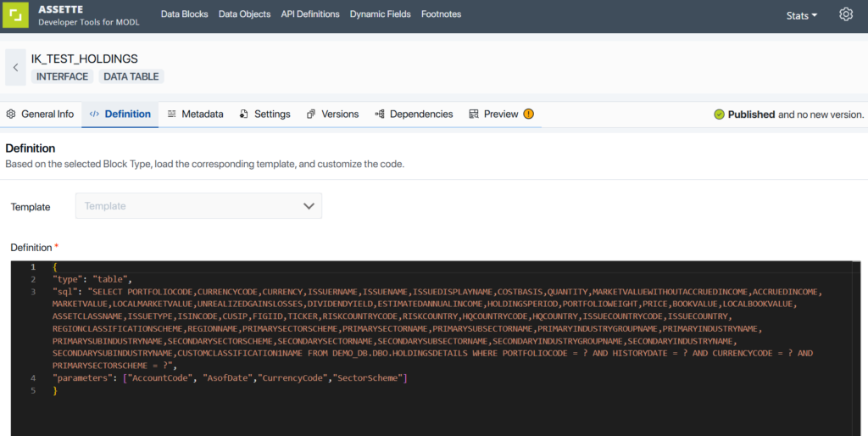Click the DATA TABLE tag badge
The height and width of the screenshot is (436, 868).
(131, 76)
